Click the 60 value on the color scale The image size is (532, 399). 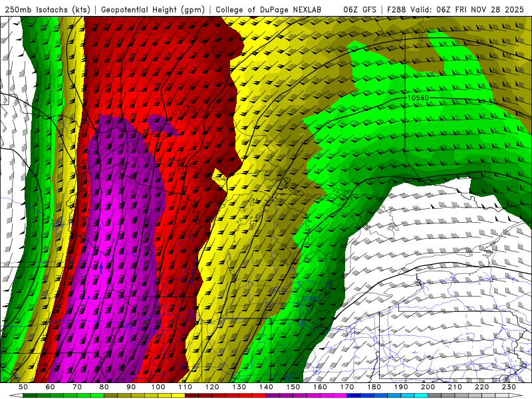pyautogui.click(x=51, y=387)
